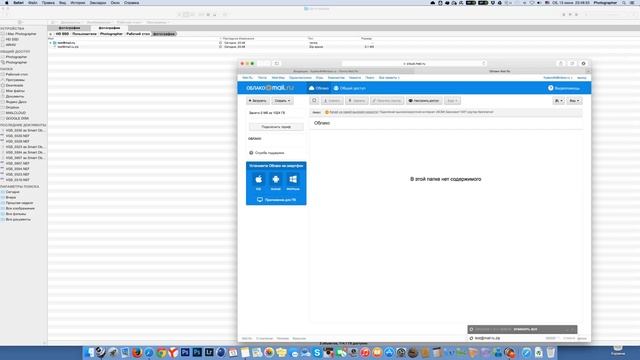Viewport: 640px width, 360px height.
Task: Expand the test@mail.ru folder in the Finder window
Action: (x=51, y=42)
